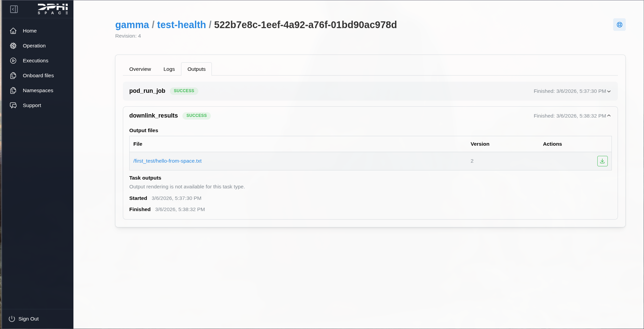Click the downlink_results task title

pos(154,116)
